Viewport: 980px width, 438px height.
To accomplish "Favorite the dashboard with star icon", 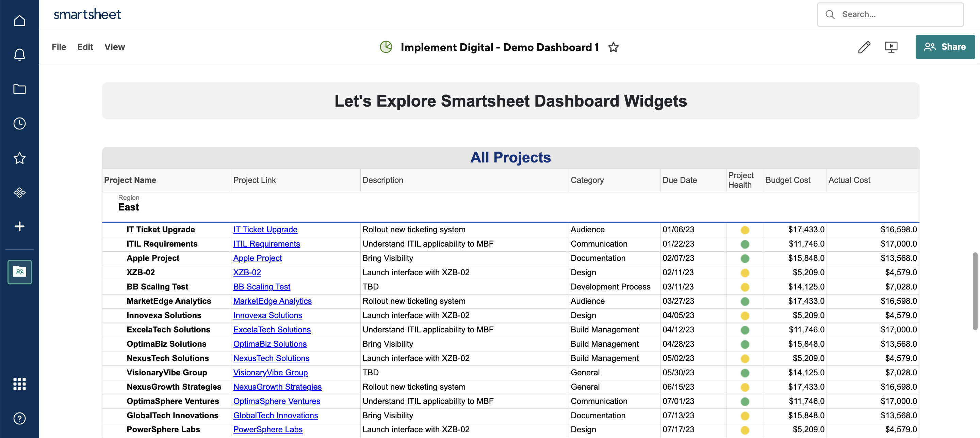I will 613,47.
